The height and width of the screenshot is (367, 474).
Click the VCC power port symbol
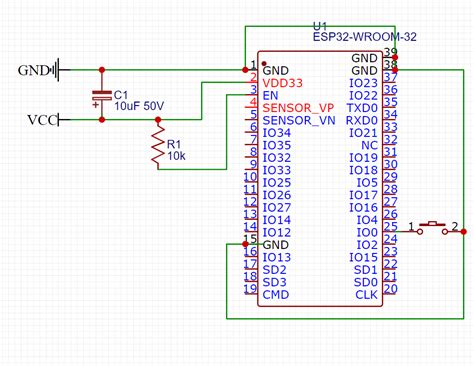click(x=64, y=119)
